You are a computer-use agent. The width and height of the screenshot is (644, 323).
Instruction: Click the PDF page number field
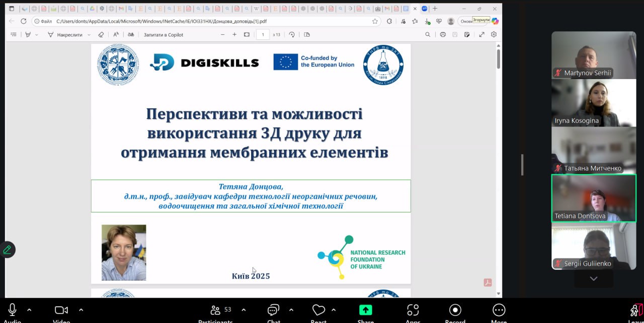point(263,35)
